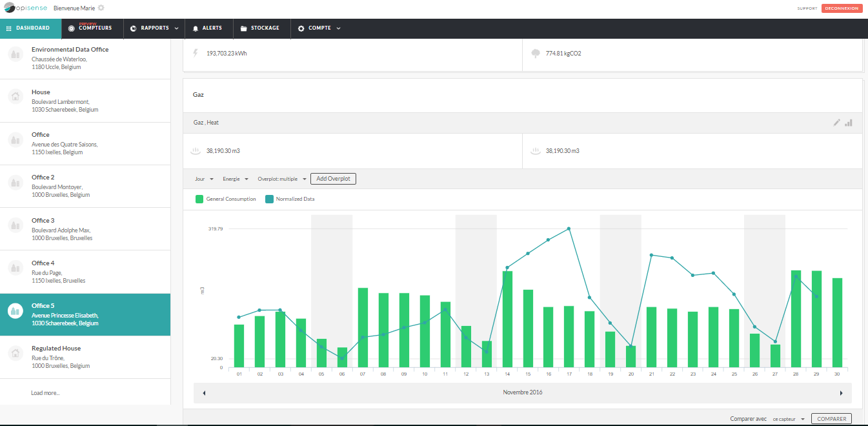Click the Dashboard grid icon
Image resolution: width=868 pixels, height=426 pixels.
[9, 28]
